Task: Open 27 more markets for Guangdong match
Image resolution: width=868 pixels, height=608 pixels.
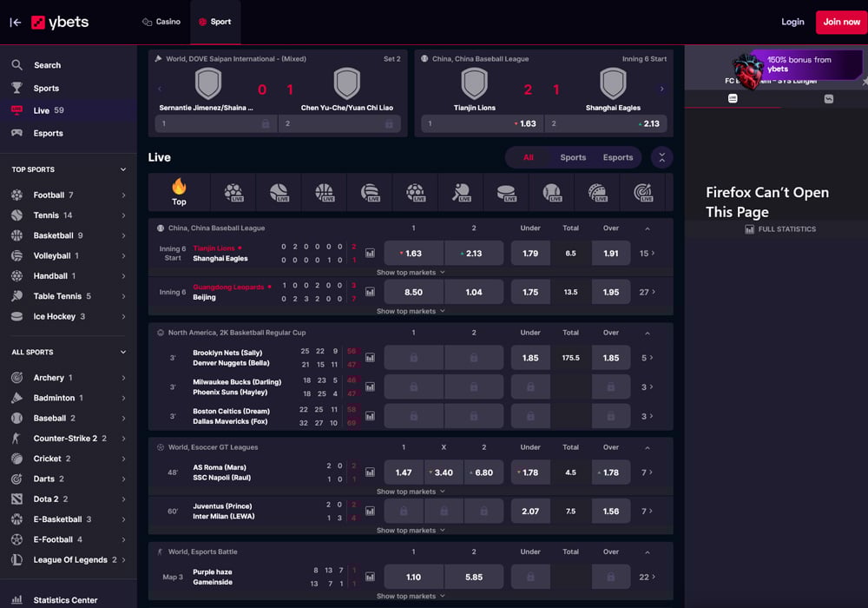Action: (647, 292)
